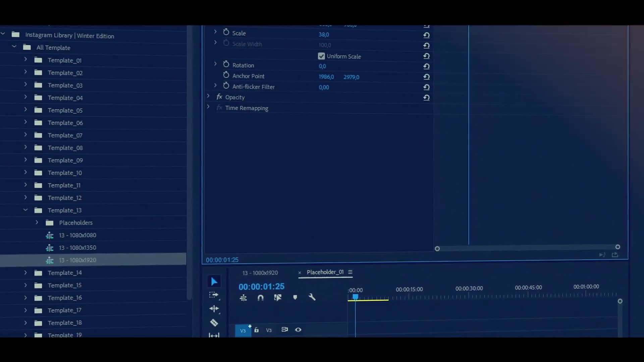
Task: Expand the Template_14 folder
Action: click(x=25, y=273)
